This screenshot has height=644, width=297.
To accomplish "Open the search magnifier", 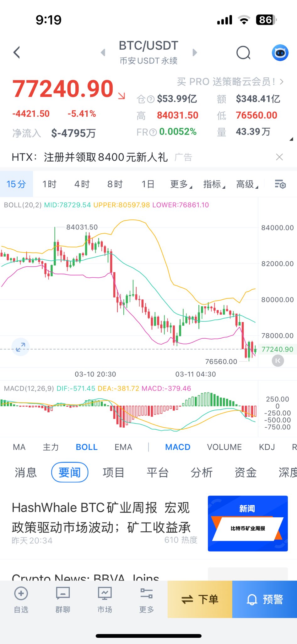I will tap(243, 53).
